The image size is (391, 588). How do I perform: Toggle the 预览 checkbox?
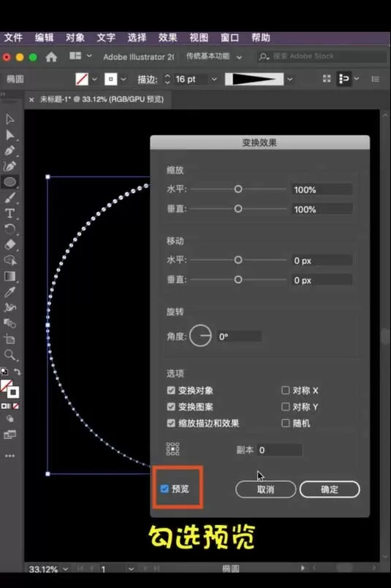[164, 489]
